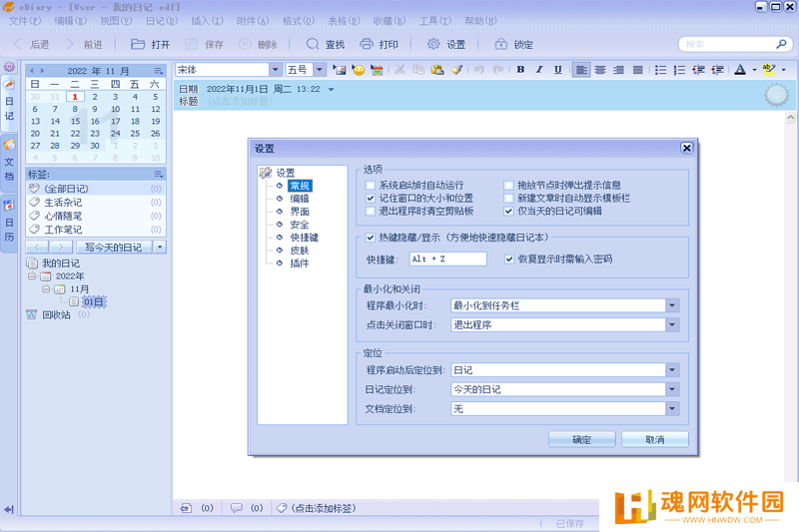Toggle bold formatting
Viewport: 799px width, 532px height.
coord(520,70)
